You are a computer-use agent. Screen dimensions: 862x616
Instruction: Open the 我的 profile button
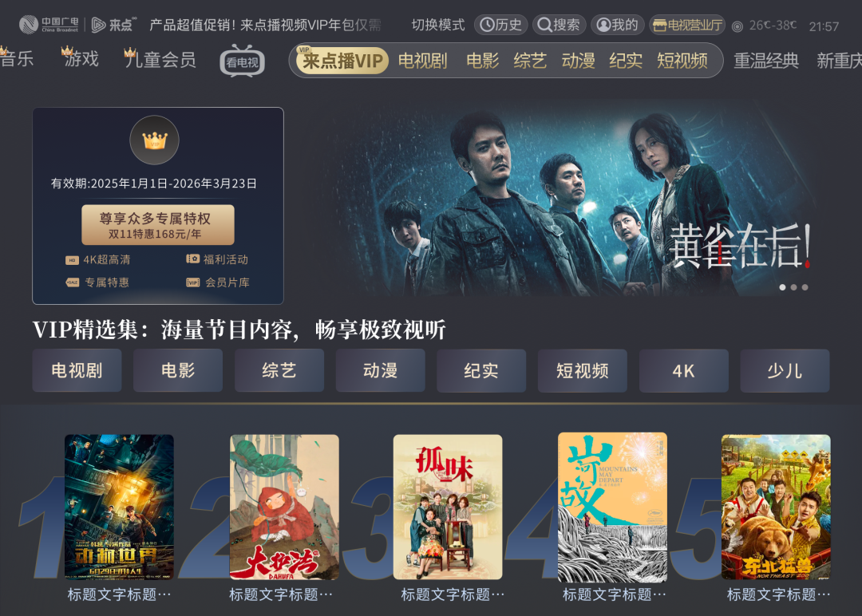click(x=617, y=25)
